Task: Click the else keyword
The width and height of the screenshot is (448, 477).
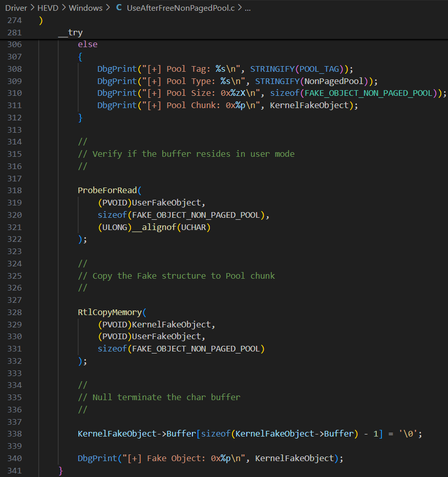Action: click(88, 45)
